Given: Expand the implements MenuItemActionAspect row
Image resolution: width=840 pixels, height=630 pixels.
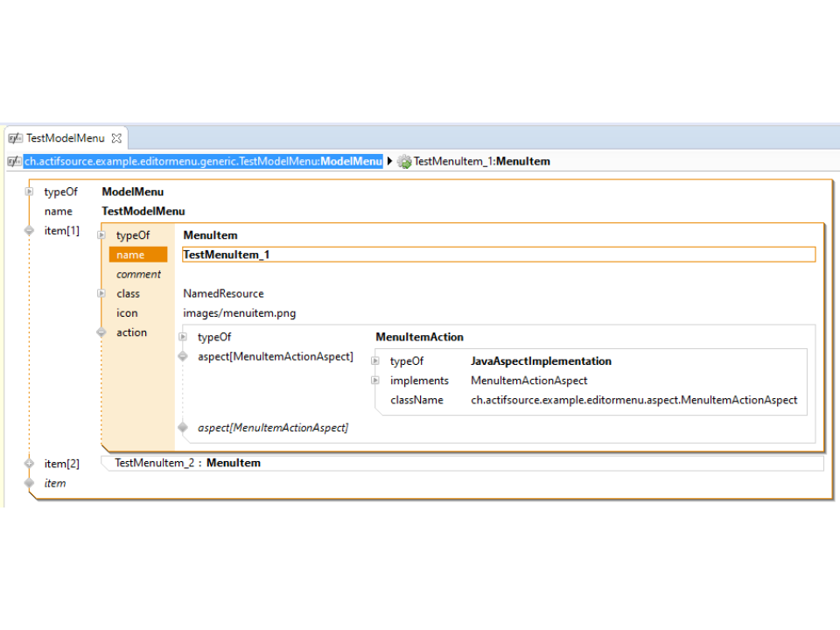Looking at the screenshot, I should (x=374, y=381).
